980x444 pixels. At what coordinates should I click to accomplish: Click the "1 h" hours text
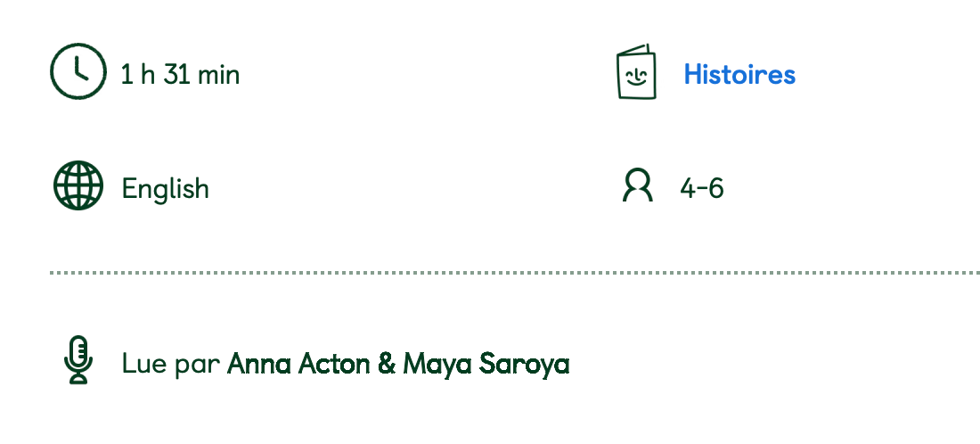(x=138, y=74)
